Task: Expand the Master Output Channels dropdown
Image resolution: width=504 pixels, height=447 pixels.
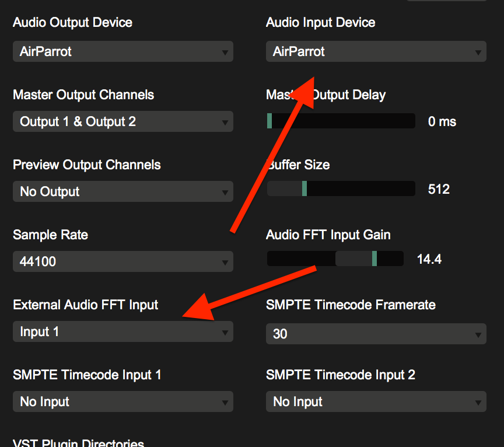Action: click(123, 121)
